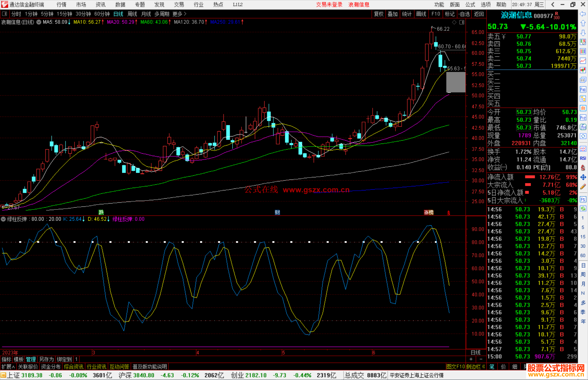The height and width of the screenshot is (380, 588).
Task: Click the green refresh sidebar icon
Action: (x=583, y=209)
